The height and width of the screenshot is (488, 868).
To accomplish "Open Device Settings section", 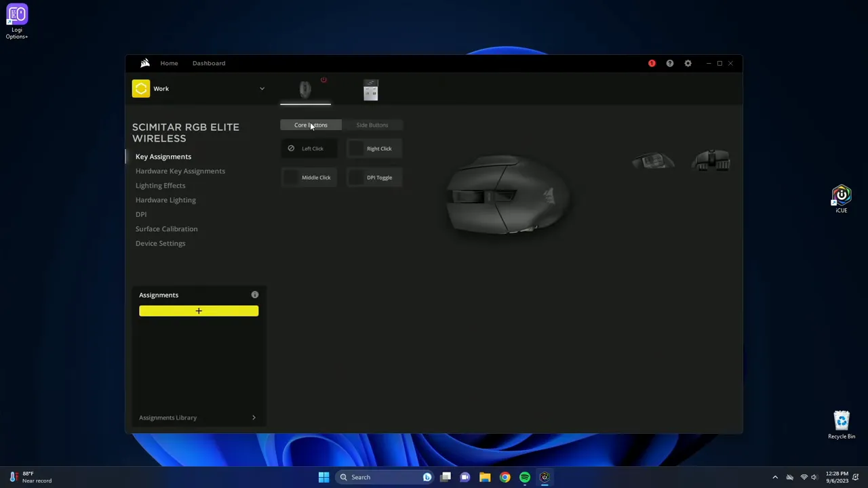I will 160,243.
